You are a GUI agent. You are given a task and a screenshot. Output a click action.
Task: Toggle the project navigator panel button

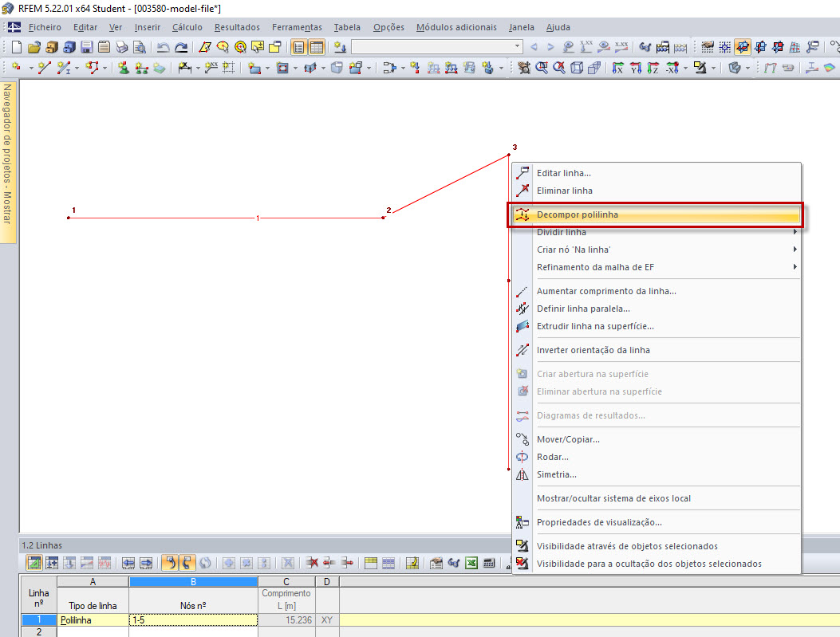point(299,47)
